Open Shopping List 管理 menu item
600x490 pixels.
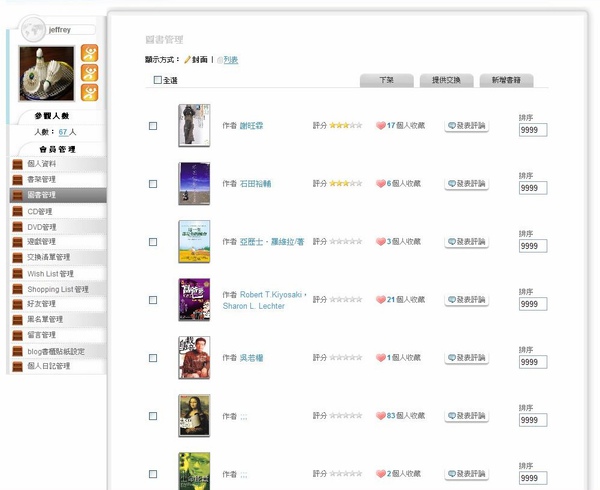(58, 289)
